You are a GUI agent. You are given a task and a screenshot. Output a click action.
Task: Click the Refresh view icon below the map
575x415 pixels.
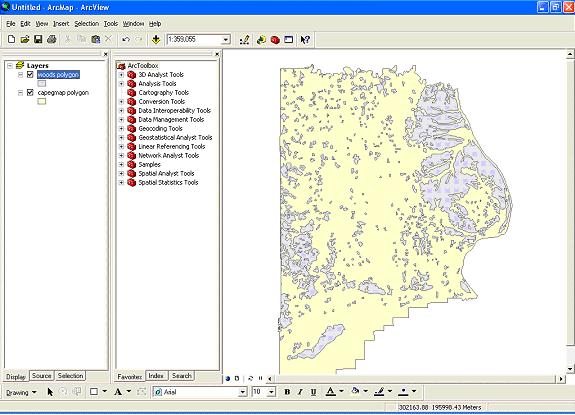(251, 378)
